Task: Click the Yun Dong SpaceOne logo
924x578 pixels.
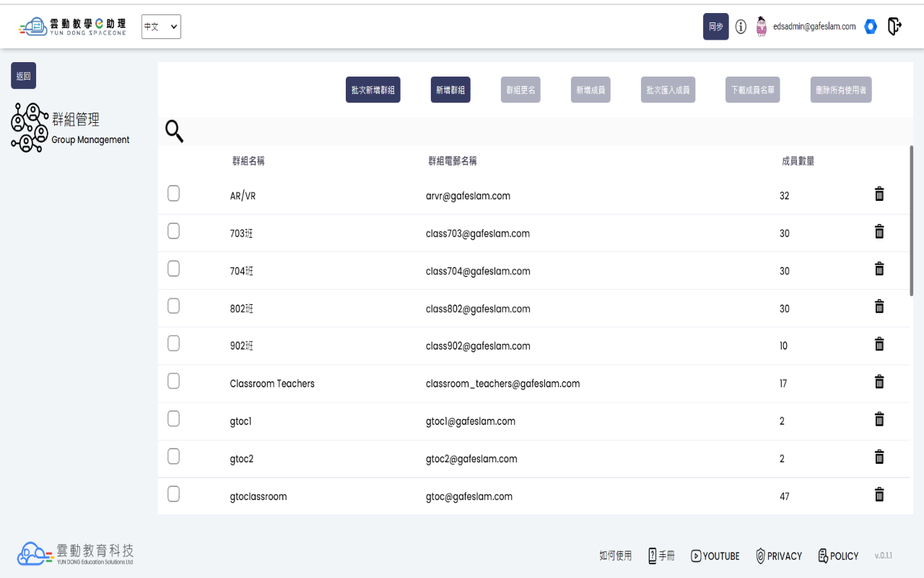Action: click(x=72, y=27)
